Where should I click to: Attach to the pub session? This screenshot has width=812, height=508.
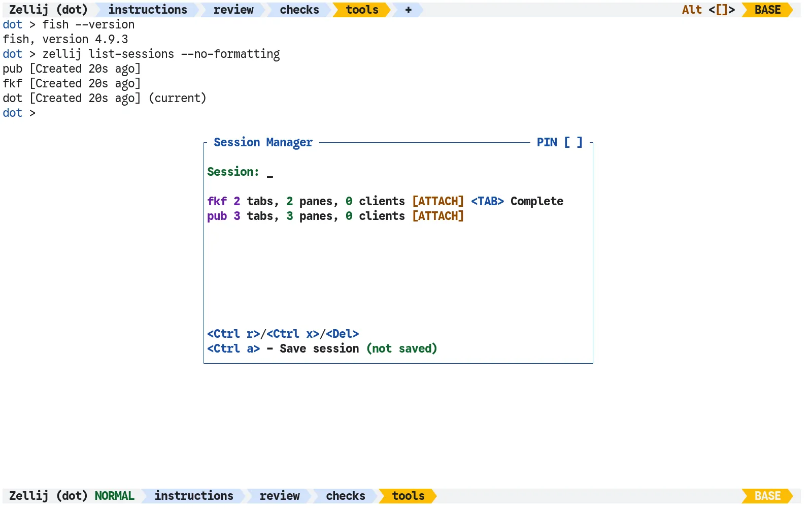tap(438, 216)
